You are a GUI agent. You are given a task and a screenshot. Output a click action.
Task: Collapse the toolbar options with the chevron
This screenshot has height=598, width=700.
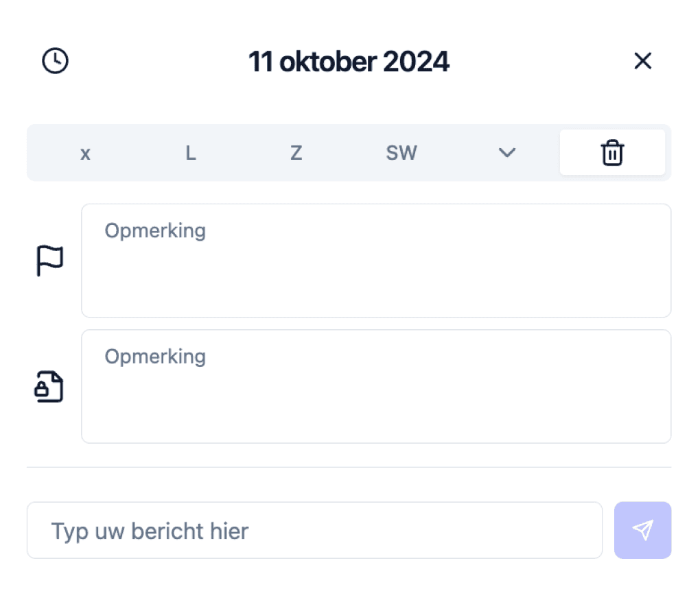506,153
